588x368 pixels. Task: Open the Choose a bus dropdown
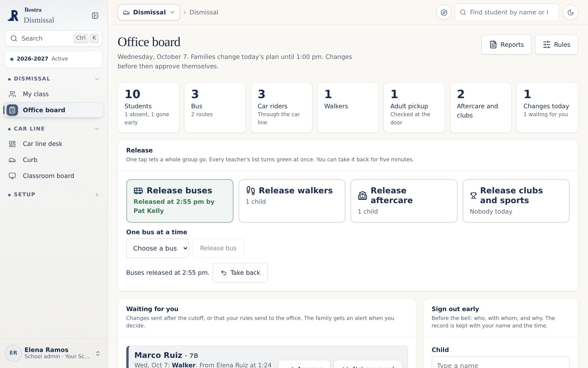(157, 248)
